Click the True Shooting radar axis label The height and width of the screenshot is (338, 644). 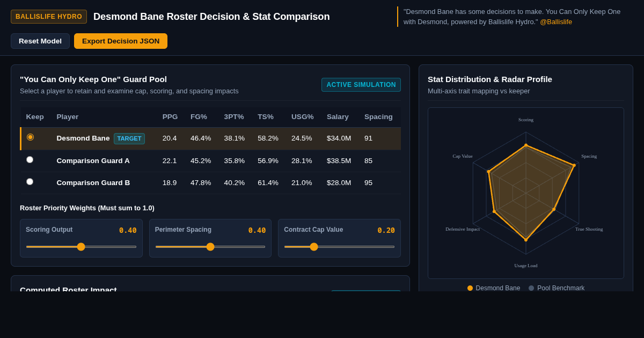[x=589, y=229]
